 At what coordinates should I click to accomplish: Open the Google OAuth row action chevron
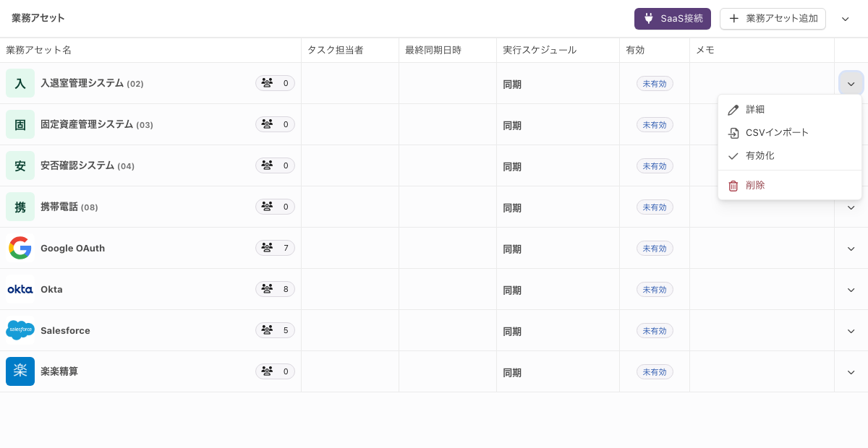(x=851, y=249)
